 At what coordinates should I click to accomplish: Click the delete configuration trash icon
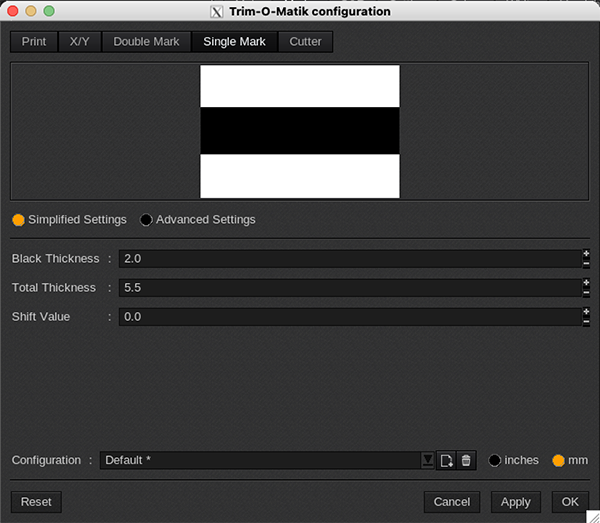pos(465,460)
